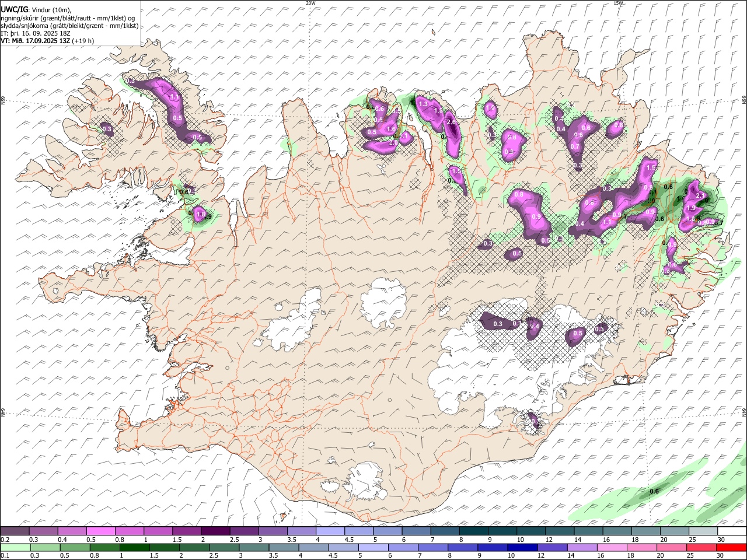Click the lilac 14 rain legend swatch

pos(582,547)
